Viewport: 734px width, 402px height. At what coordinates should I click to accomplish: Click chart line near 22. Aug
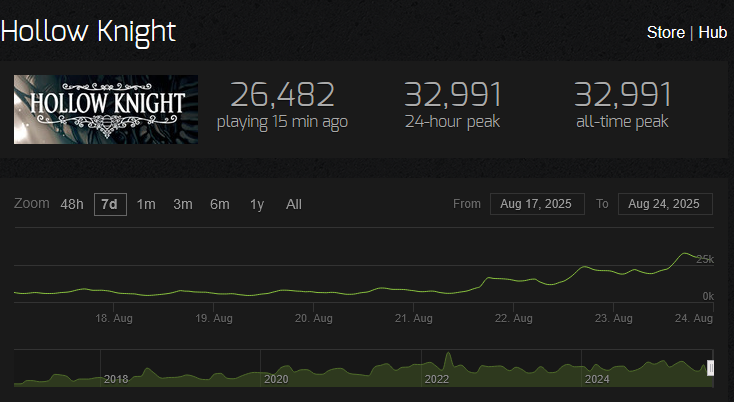point(514,279)
